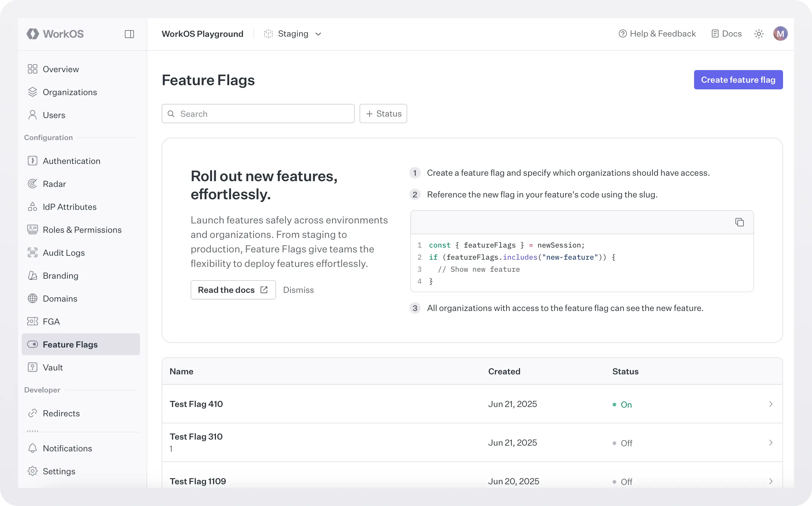Expand the Test Flag 410 row chevron
812x506 pixels.
tap(771, 404)
